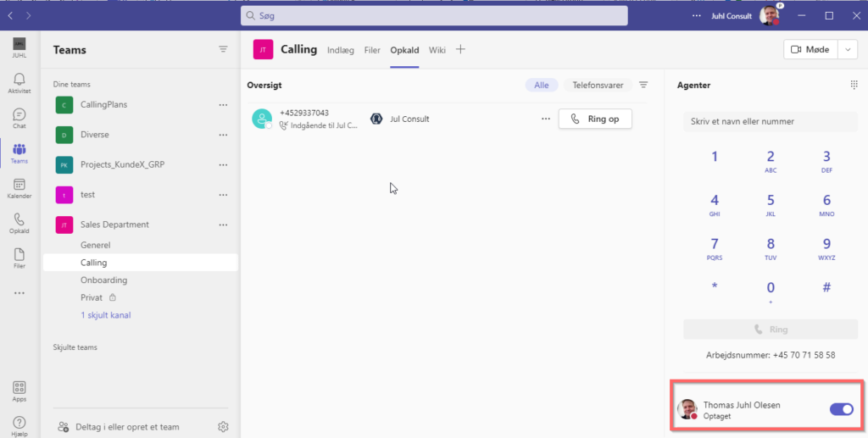Screen dimensions: 868x438
Task: Dial digit 9 on the keypad
Action: pyautogui.click(x=826, y=248)
